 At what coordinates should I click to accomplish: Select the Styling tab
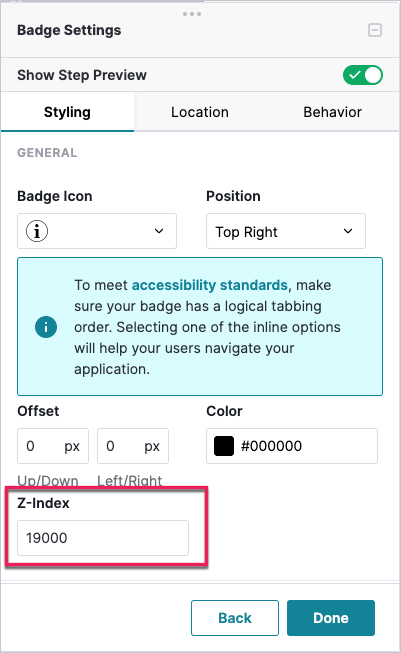click(67, 112)
